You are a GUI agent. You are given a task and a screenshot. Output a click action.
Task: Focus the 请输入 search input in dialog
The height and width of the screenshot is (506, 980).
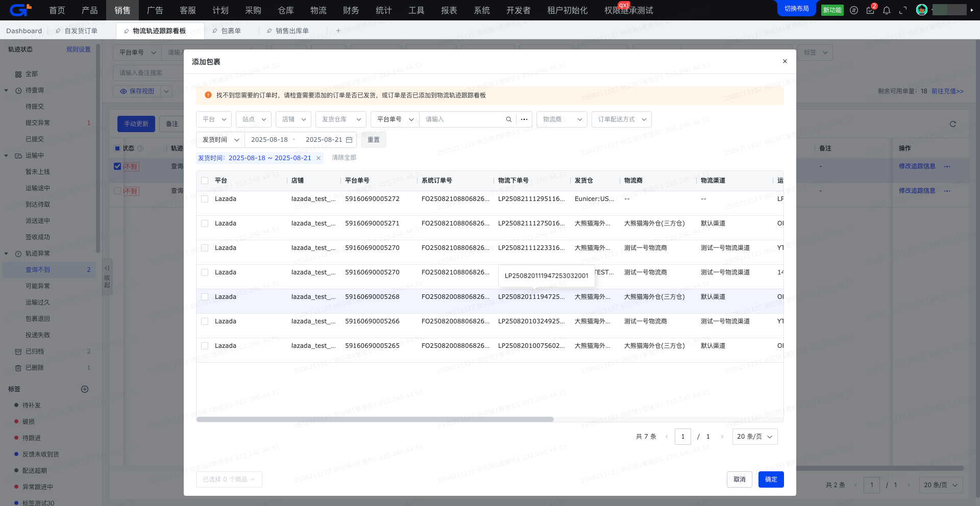point(463,119)
